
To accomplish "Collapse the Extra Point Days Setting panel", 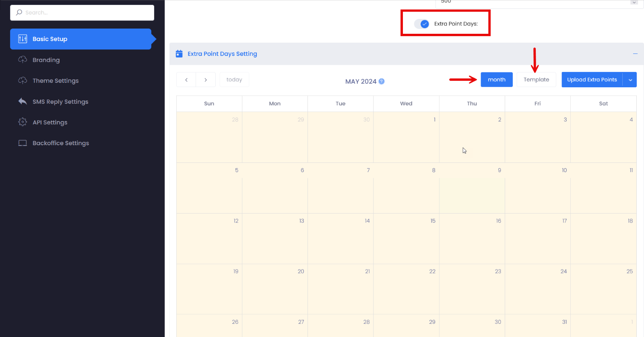I will point(635,53).
